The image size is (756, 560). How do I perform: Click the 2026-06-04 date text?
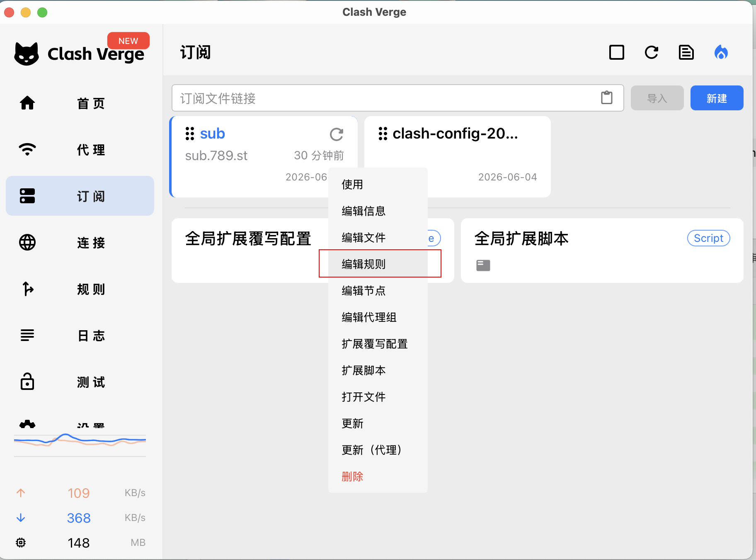coord(508,177)
